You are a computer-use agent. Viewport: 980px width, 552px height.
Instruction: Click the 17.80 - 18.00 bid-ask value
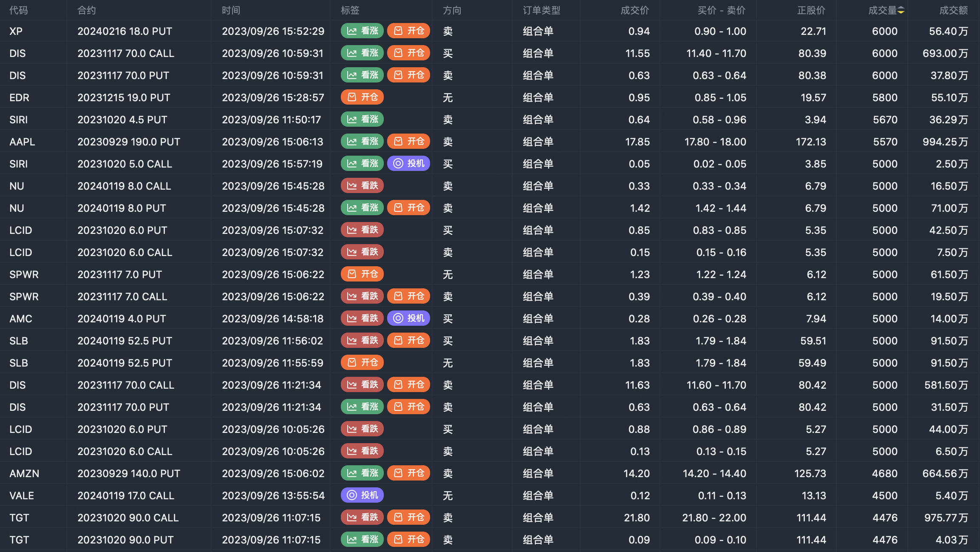[x=715, y=142]
